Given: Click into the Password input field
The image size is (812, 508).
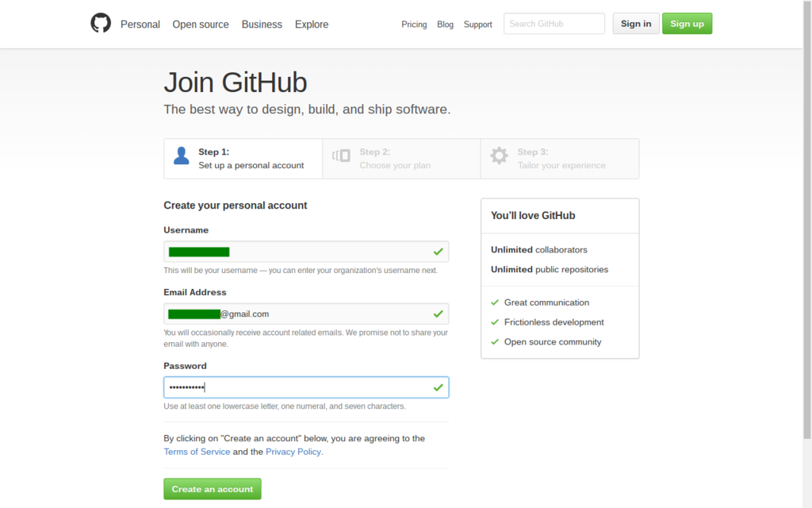Looking at the screenshot, I should 306,387.
